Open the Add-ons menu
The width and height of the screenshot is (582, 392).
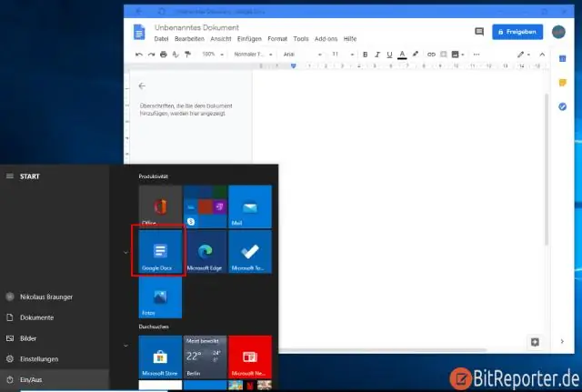(326, 39)
